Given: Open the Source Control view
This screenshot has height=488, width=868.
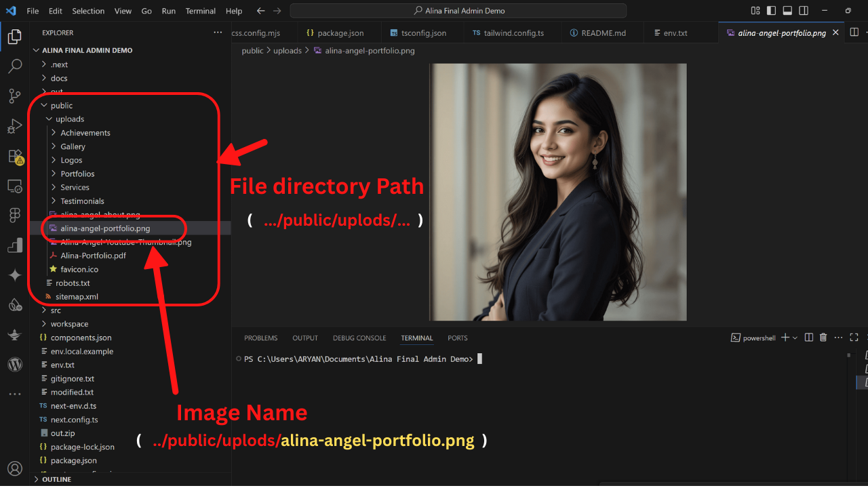Looking at the screenshot, I should point(15,96).
